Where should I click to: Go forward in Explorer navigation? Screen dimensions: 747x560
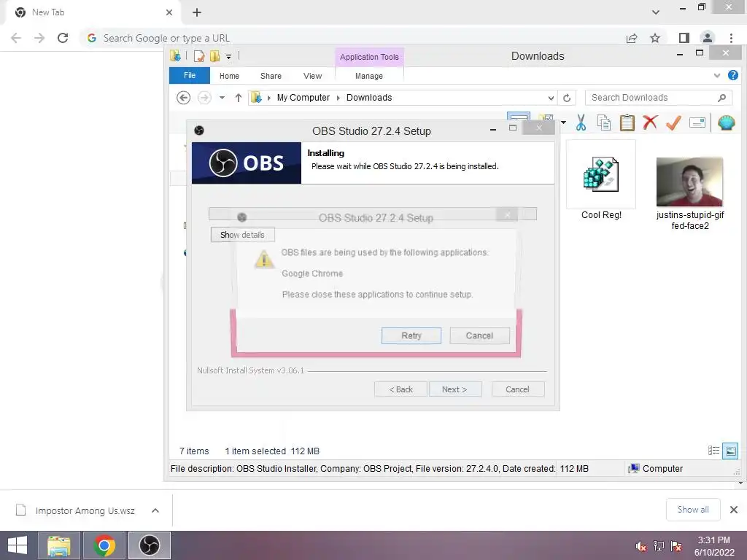pos(204,98)
